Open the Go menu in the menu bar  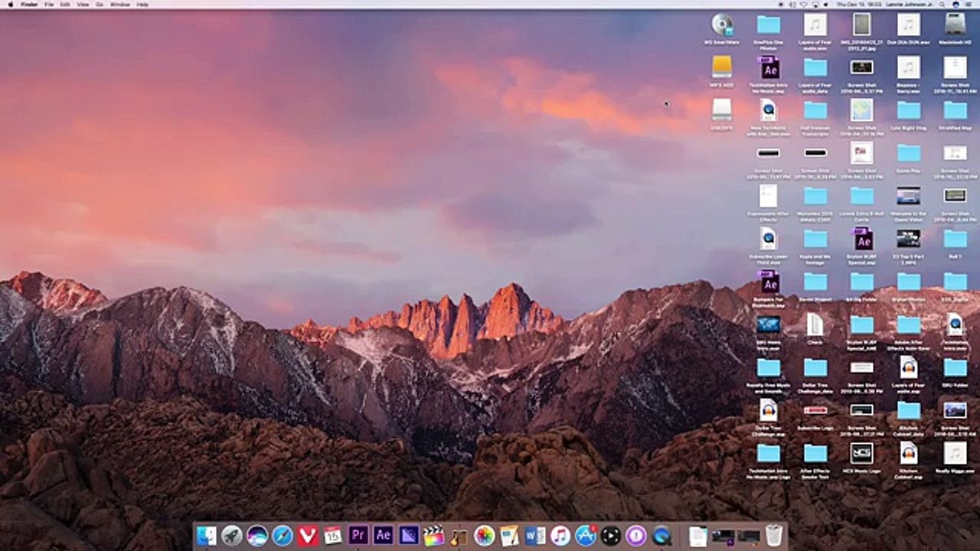click(100, 5)
